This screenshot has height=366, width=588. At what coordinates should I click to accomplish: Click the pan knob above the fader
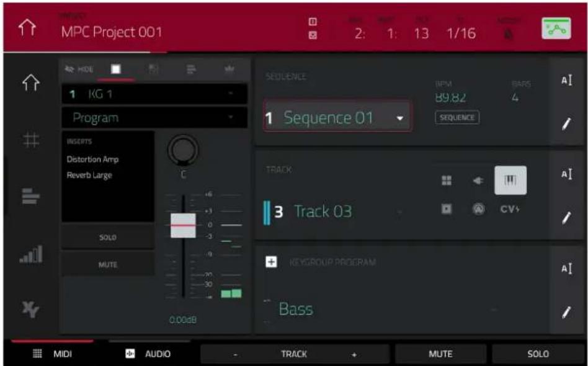coord(183,150)
